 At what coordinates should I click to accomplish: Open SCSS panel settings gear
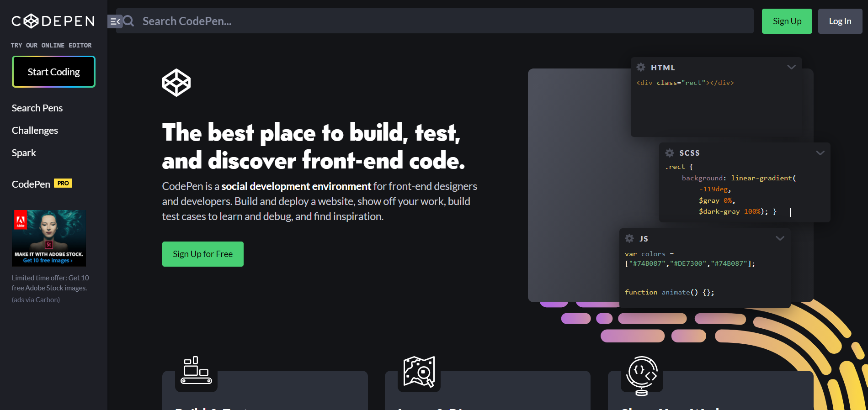[670, 153]
